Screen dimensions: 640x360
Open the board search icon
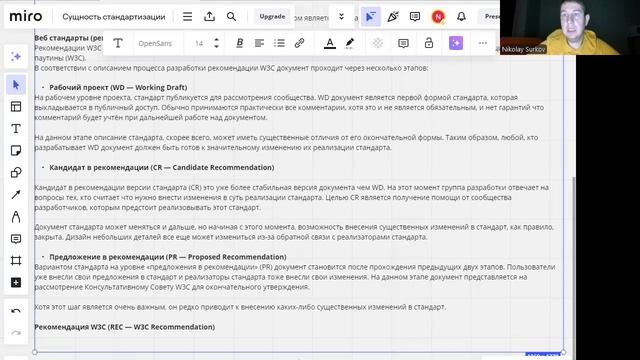231,17
